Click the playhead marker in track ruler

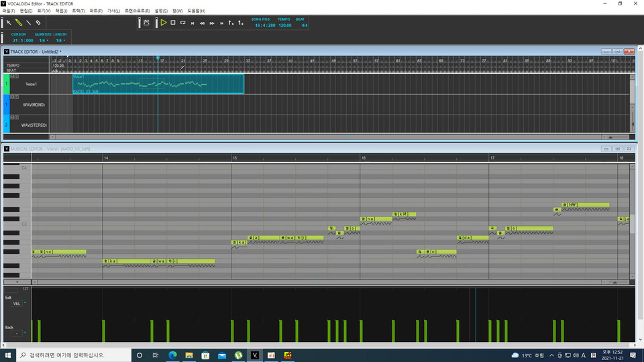pos(158,58)
